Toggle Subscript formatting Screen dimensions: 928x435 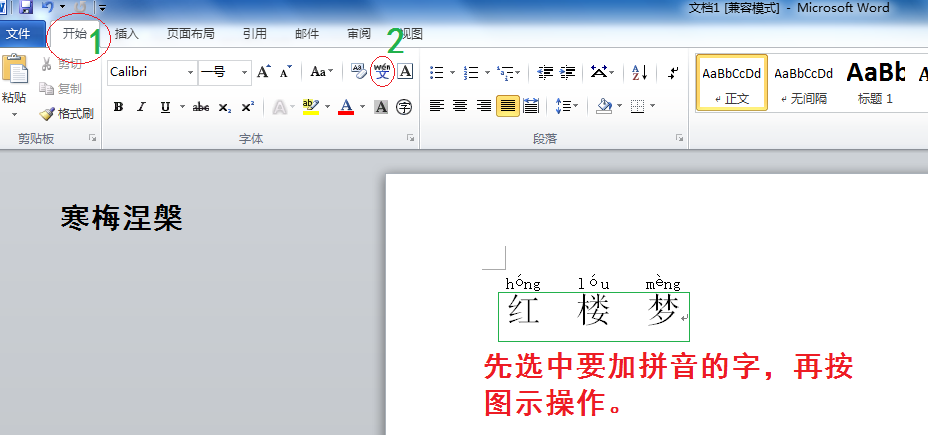click(x=224, y=107)
